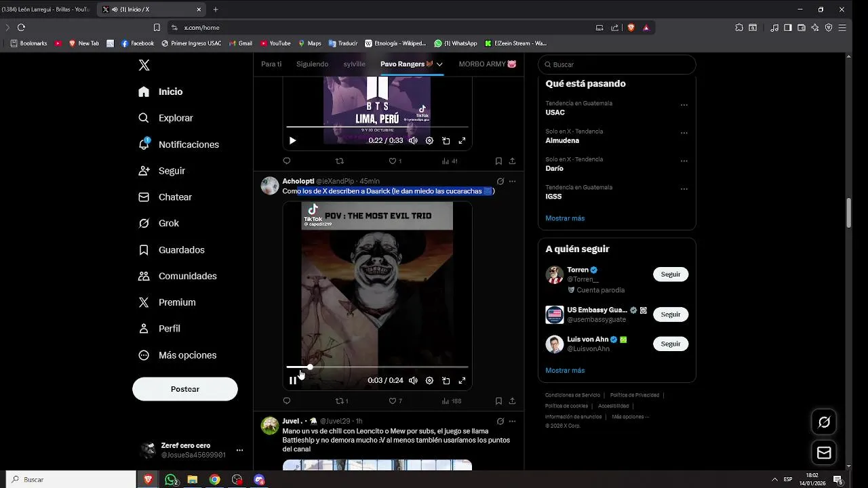Toggle picture-in-picture on BTS video
Image resolution: width=868 pixels, height=488 pixels.
pos(446,140)
